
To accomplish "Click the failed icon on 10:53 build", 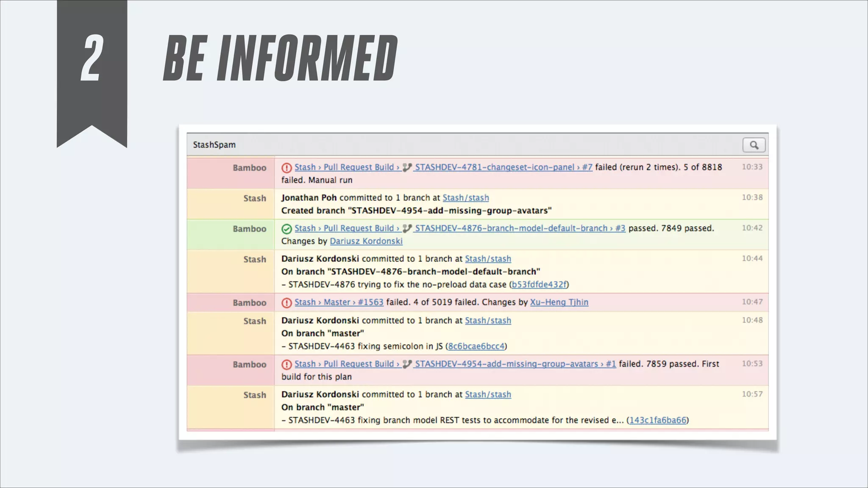I will point(287,364).
